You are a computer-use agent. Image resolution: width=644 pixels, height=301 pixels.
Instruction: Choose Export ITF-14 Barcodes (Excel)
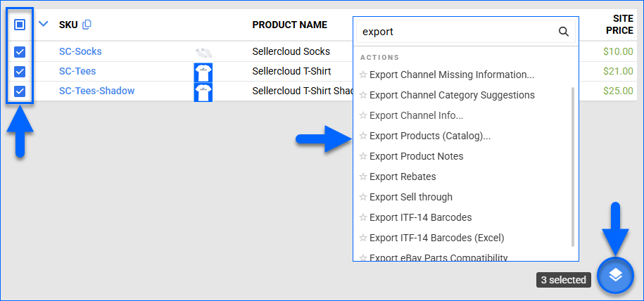(x=436, y=238)
